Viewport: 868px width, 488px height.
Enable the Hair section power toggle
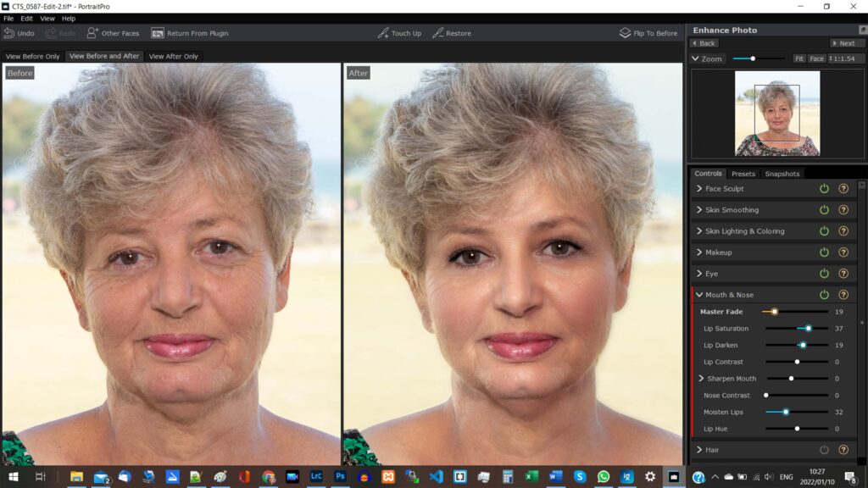coord(824,450)
